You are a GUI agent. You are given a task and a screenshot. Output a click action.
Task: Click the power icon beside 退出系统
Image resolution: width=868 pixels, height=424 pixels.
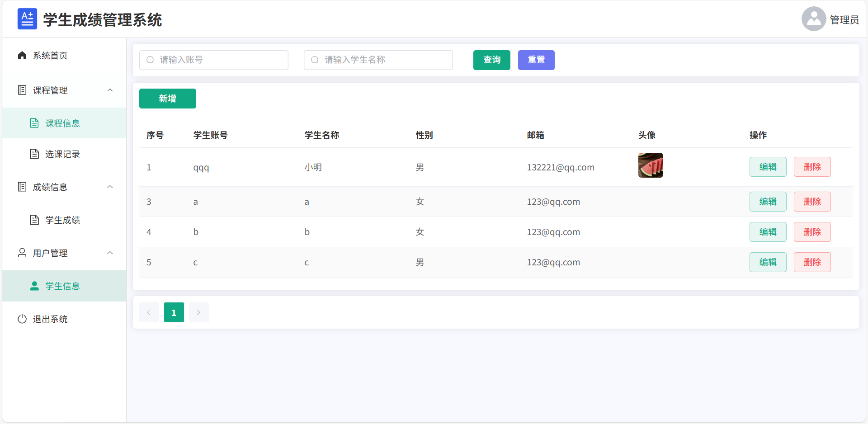23,319
